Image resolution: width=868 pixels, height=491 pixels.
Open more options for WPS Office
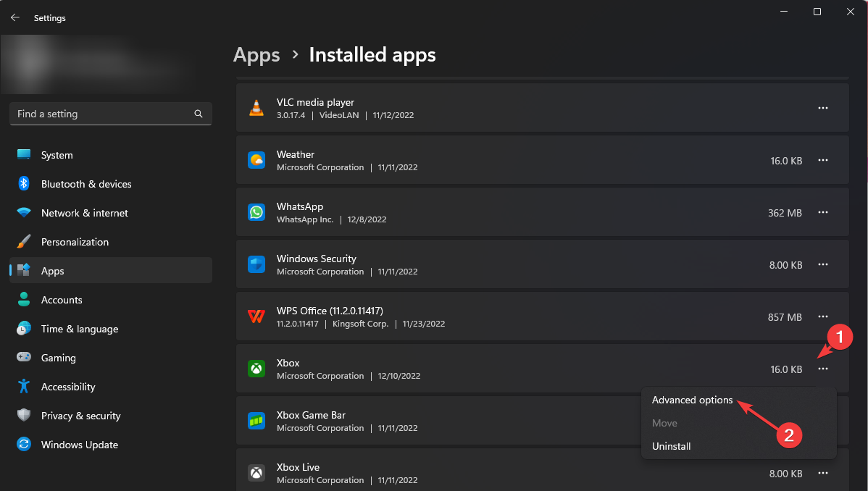pyautogui.click(x=823, y=316)
